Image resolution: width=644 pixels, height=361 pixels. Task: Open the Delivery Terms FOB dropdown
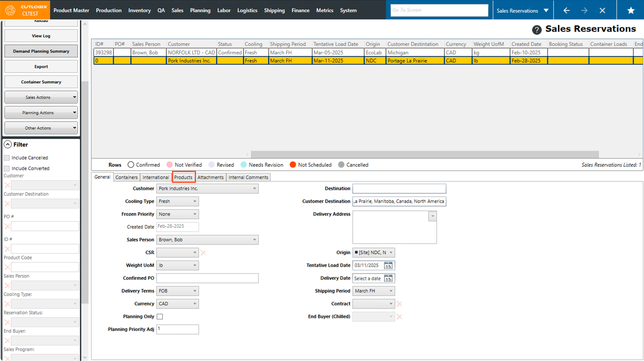(178, 291)
